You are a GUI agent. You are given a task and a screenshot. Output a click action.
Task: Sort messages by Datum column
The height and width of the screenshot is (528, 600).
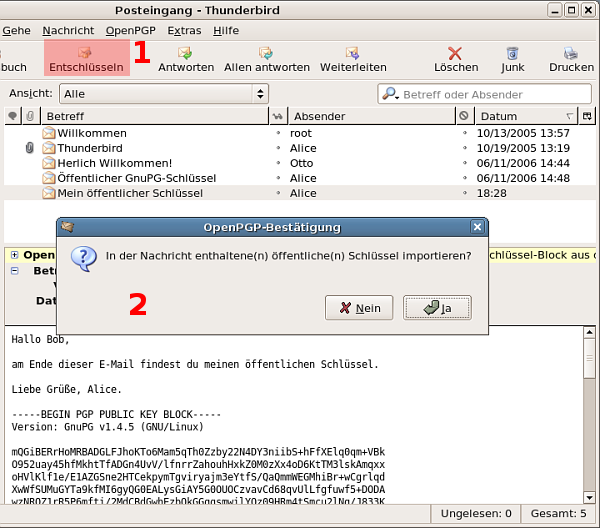click(x=527, y=116)
